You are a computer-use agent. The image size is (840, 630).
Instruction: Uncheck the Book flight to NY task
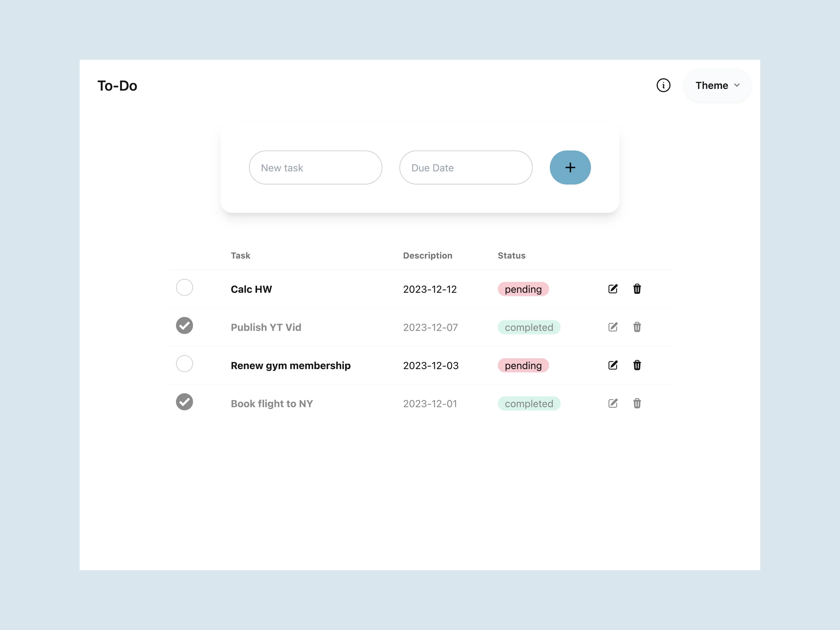pos(184,402)
